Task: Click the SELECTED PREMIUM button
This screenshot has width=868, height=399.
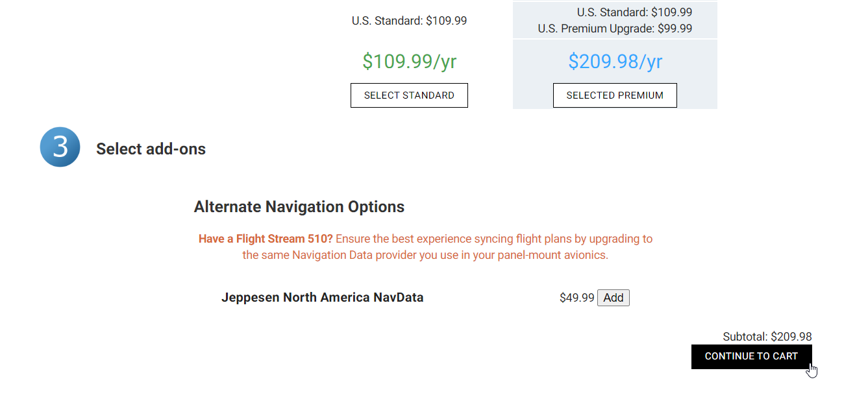Action: click(615, 95)
